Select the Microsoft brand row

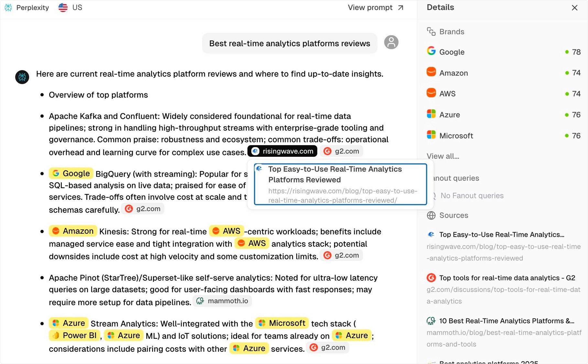(x=504, y=135)
